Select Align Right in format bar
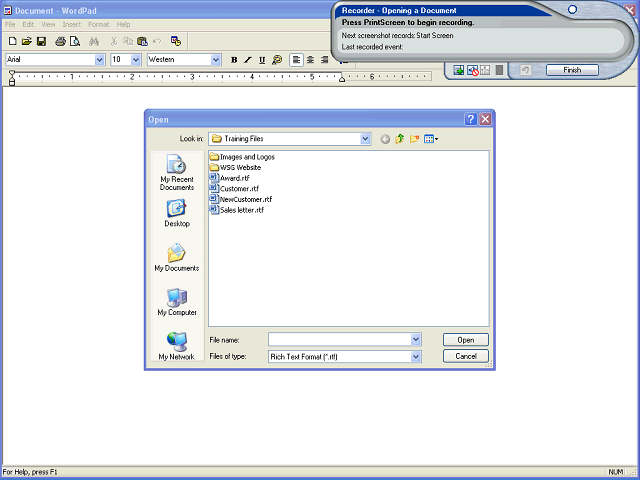Image resolution: width=640 pixels, height=480 pixels. (x=325, y=60)
